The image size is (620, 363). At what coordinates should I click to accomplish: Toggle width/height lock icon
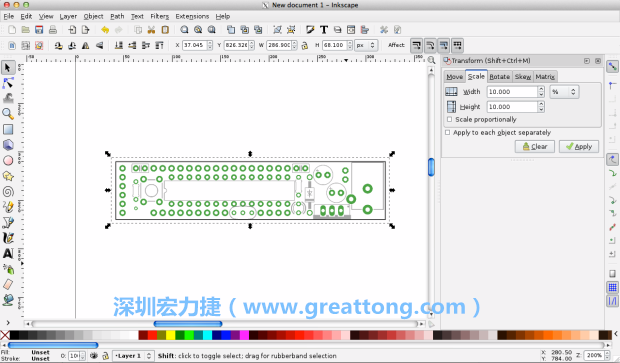tap(305, 45)
